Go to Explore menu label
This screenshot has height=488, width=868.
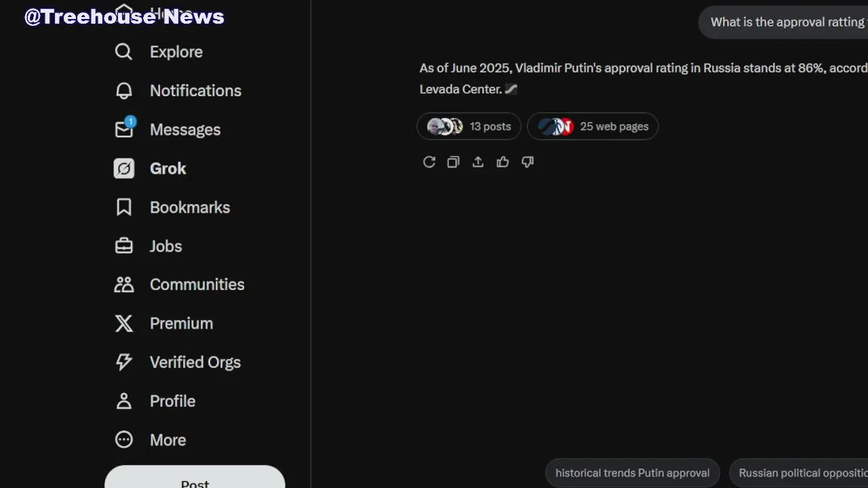(x=176, y=52)
